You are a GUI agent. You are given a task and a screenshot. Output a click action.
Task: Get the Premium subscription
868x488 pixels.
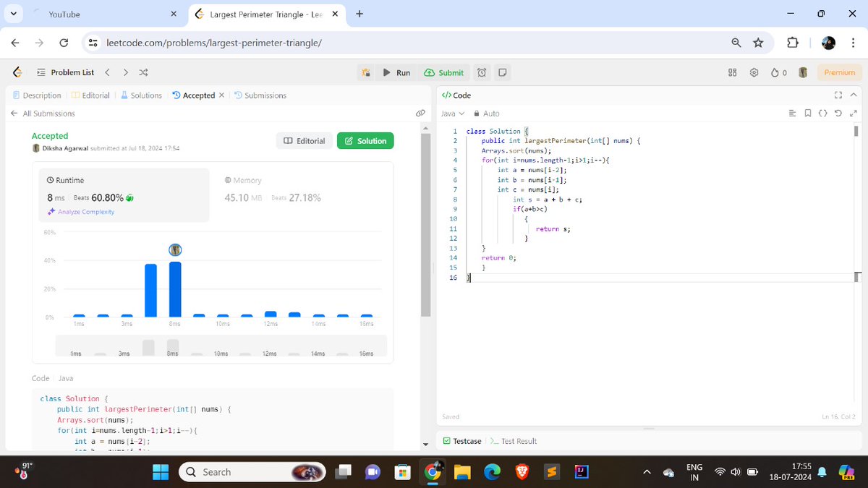coord(839,72)
